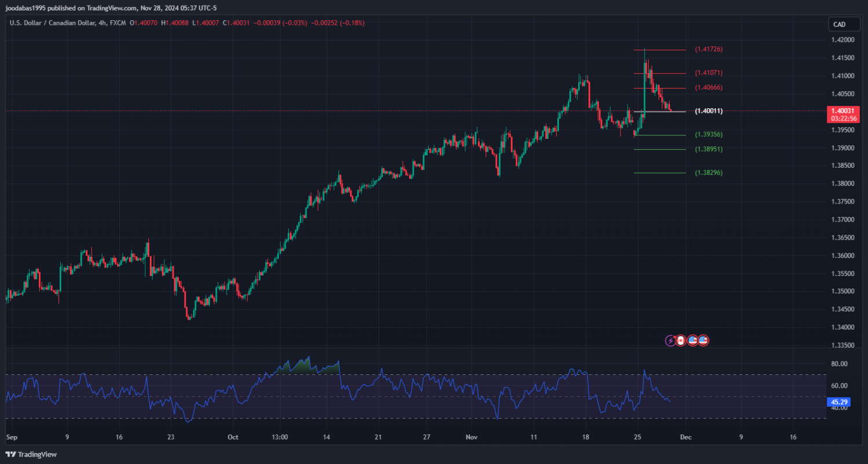
Task: Select the 1.39356 support level label
Action: [709, 134]
